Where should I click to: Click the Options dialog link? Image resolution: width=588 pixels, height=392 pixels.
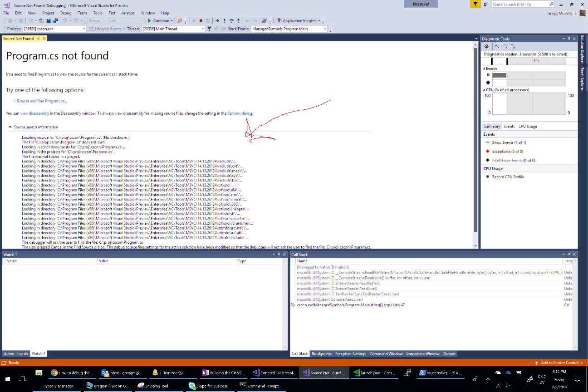(240, 113)
